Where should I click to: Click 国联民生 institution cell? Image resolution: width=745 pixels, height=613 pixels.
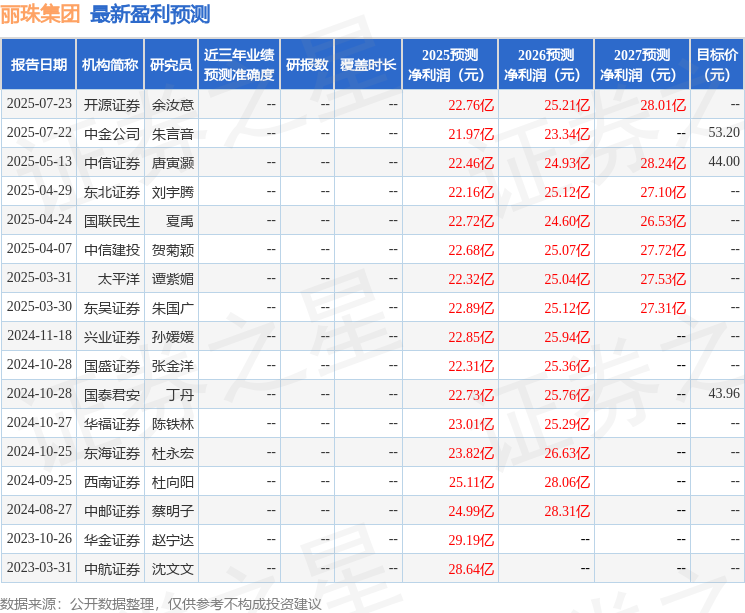(112, 221)
